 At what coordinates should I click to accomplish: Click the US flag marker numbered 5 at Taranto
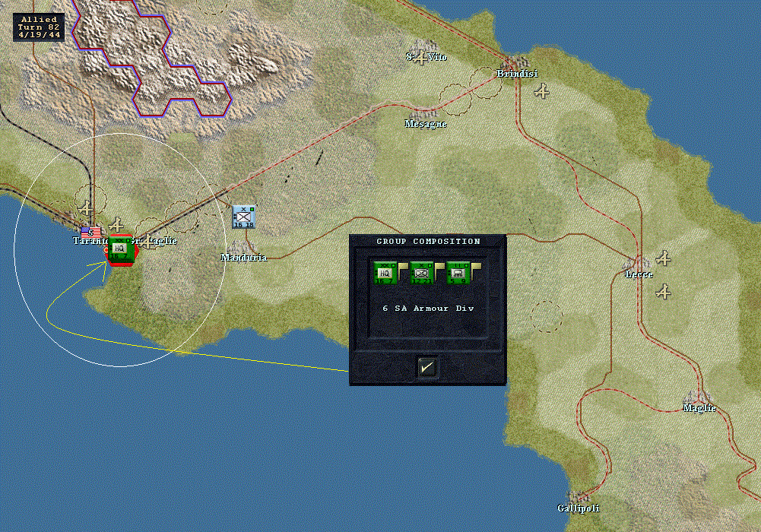click(90, 232)
